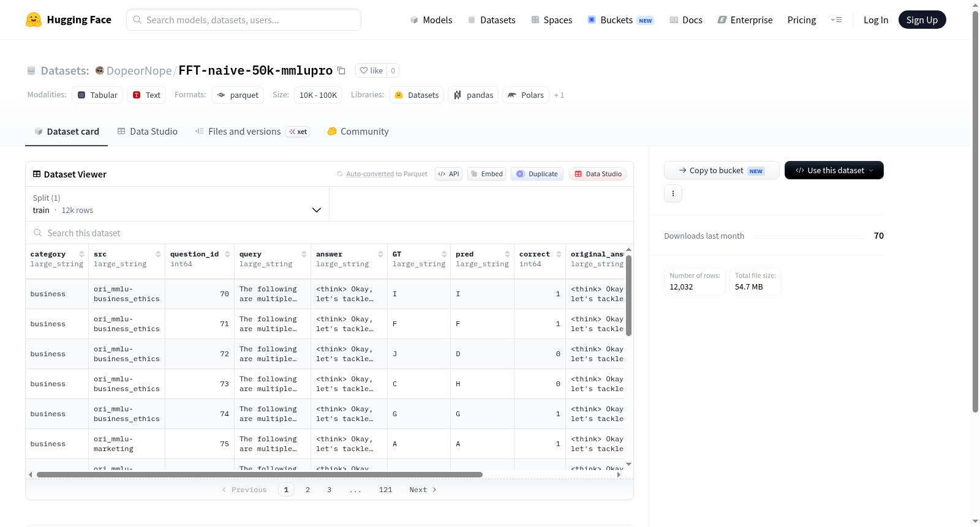This screenshot has height=527, width=980.
Task: Open Data Studio from viewer header
Action: [598, 174]
